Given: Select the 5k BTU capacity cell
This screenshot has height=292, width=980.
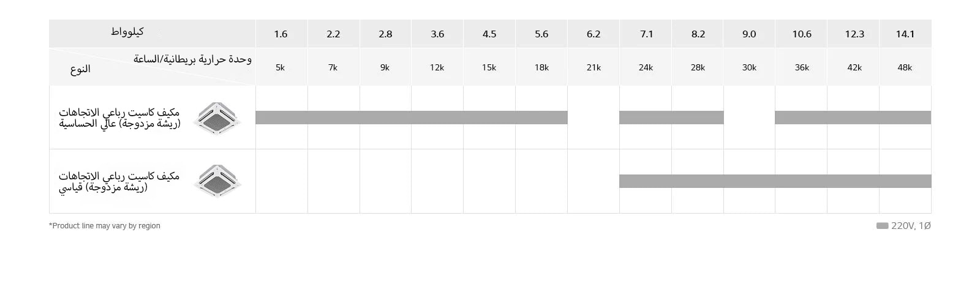Looking at the screenshot, I should click(280, 67).
